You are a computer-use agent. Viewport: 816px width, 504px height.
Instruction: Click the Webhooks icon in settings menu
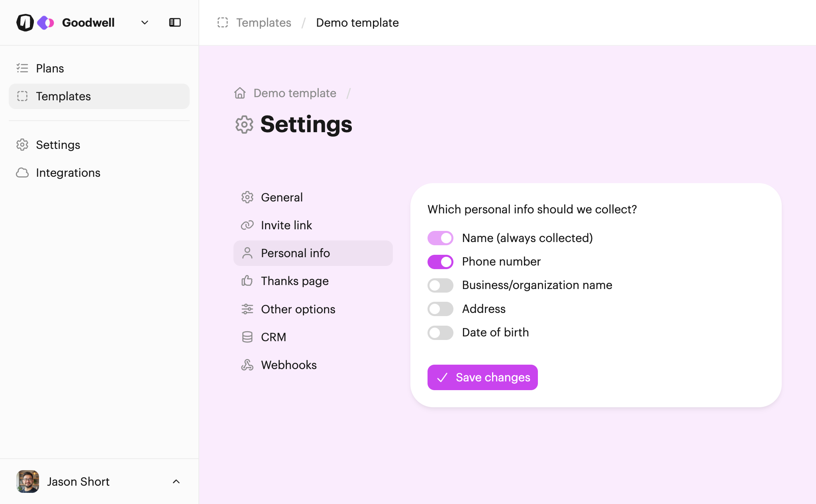click(x=247, y=365)
